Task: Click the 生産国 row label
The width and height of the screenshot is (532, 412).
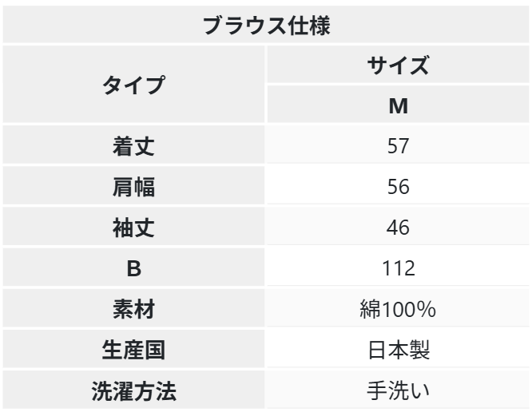Action: [x=134, y=351]
